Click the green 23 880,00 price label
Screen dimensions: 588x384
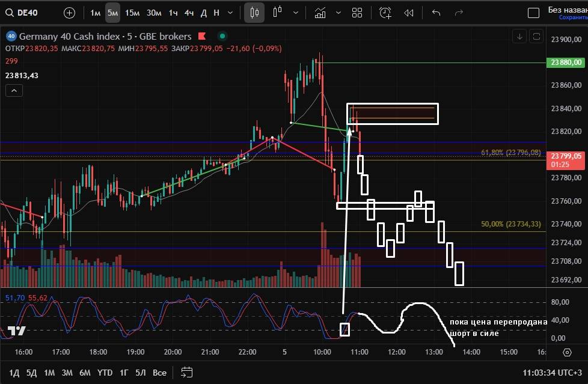[565, 62]
